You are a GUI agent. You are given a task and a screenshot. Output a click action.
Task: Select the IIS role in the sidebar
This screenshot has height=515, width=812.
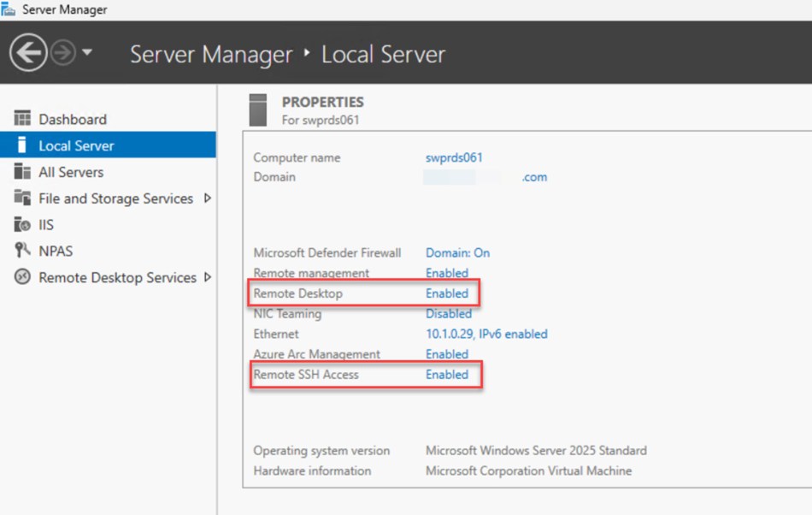coord(47,224)
